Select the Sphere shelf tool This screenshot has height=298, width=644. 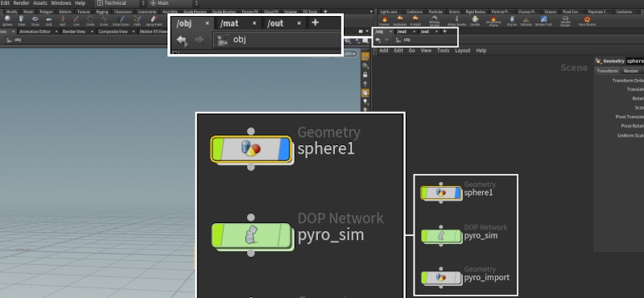pos(7,21)
